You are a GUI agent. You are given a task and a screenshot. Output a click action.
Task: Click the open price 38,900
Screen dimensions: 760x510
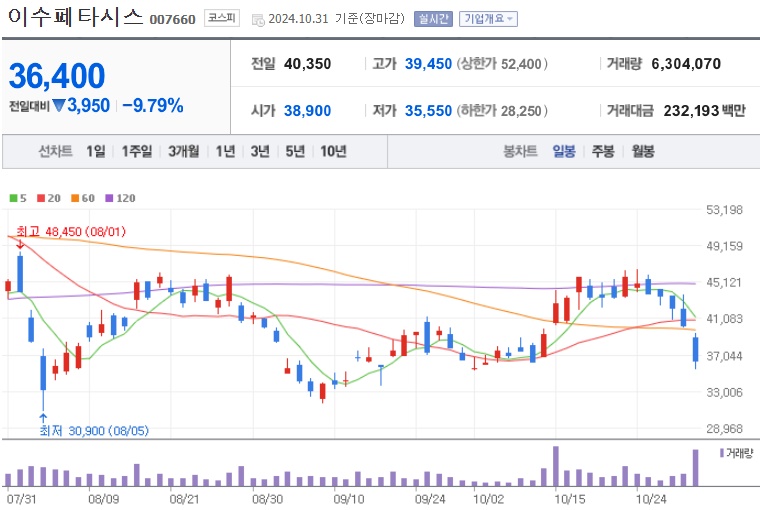307,111
